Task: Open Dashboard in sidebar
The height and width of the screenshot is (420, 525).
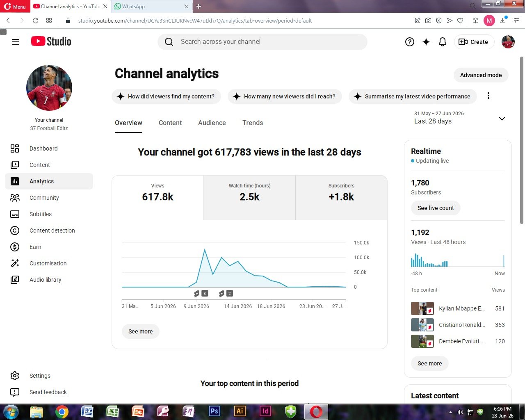Action: click(x=49, y=148)
